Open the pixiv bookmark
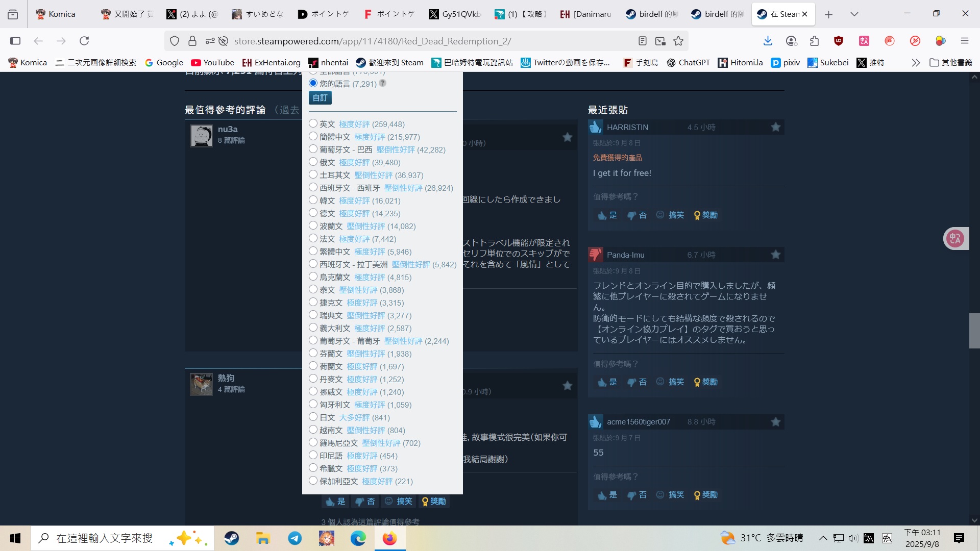 pyautogui.click(x=785, y=63)
